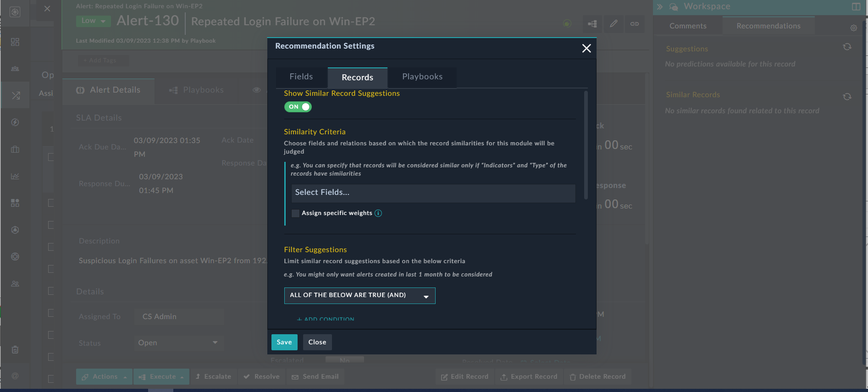This screenshot has width=868, height=392.
Task: Open the Playbooks tab beside Alert Details
Action: (197, 90)
